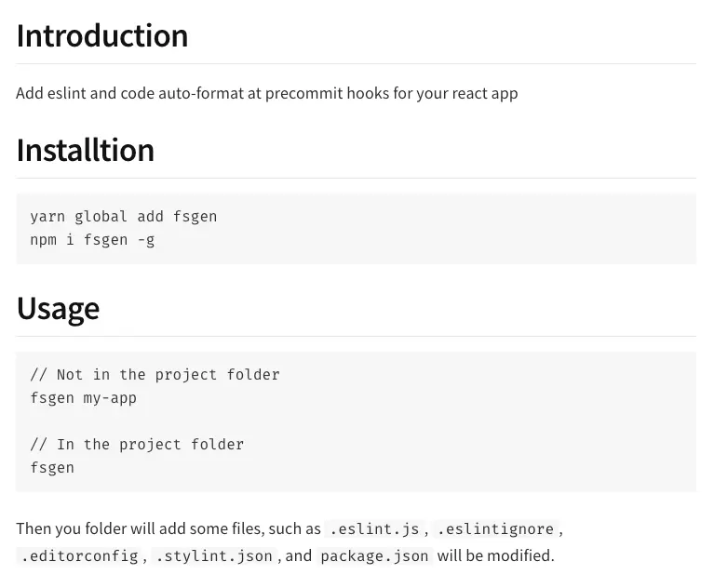The width and height of the screenshot is (714, 588).
Task: Click the Usage heading
Action: pos(58,309)
